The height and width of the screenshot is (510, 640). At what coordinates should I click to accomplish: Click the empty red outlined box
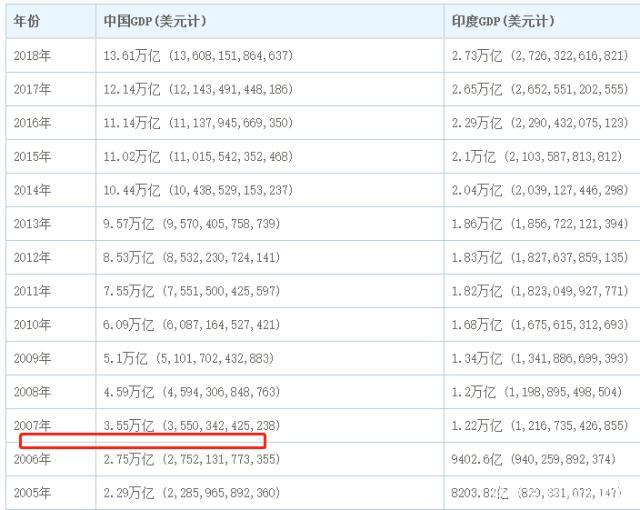[142, 440]
